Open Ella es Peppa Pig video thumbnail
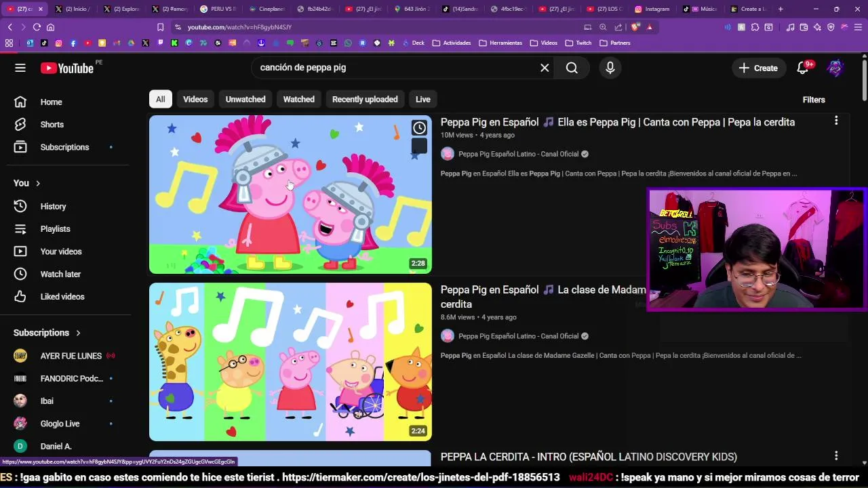Screen dimensions: 868x488 click(x=290, y=195)
